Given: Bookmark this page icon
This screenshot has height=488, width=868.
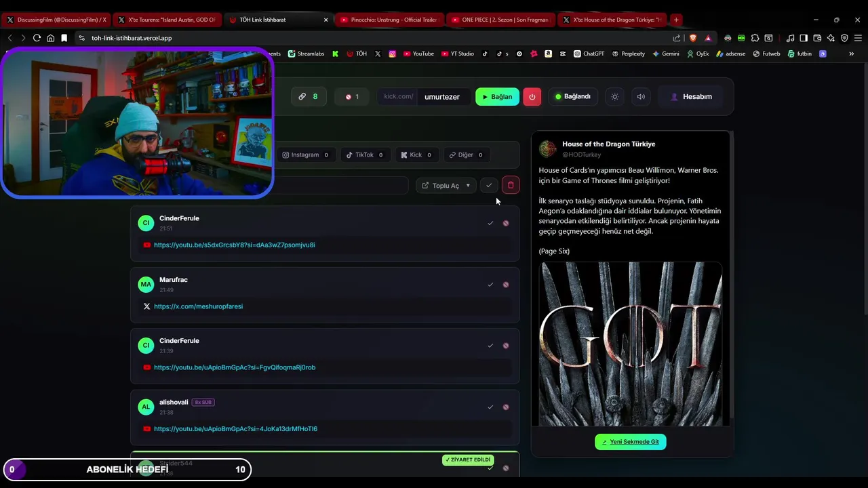Looking at the screenshot, I should [64, 38].
